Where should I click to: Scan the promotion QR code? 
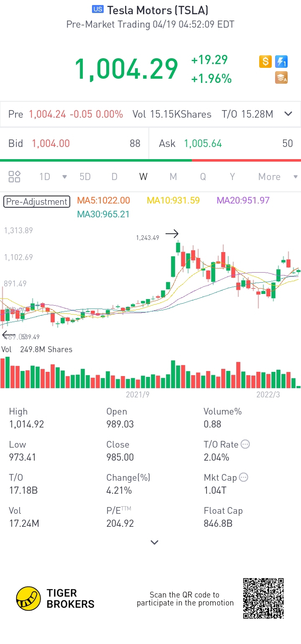click(x=263, y=598)
